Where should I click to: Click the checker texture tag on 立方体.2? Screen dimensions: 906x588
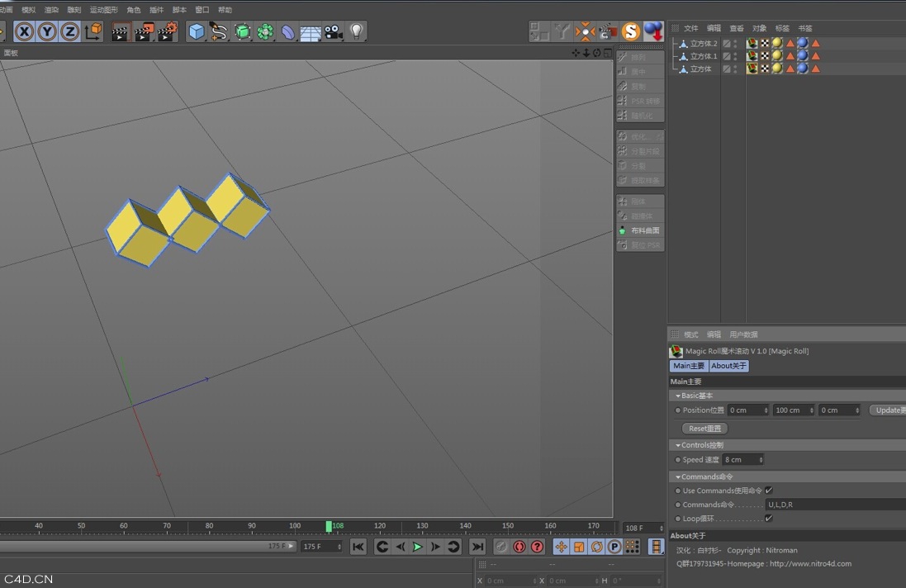[x=764, y=43]
